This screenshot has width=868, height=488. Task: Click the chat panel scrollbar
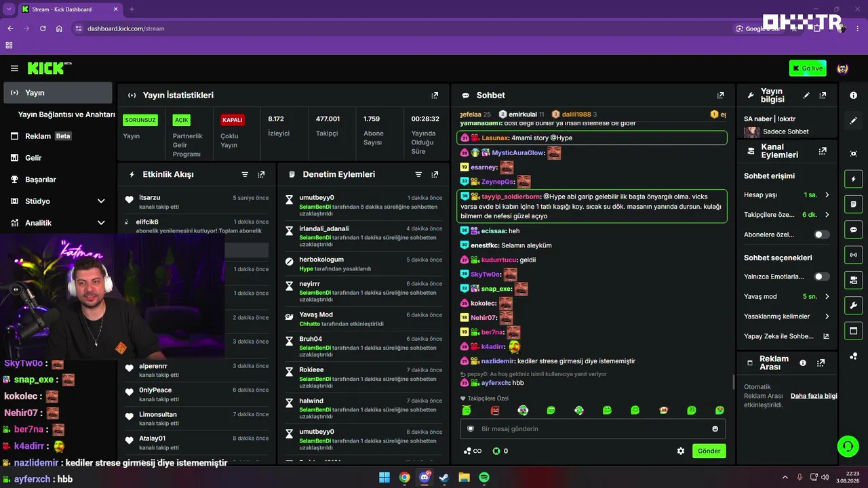click(733, 382)
